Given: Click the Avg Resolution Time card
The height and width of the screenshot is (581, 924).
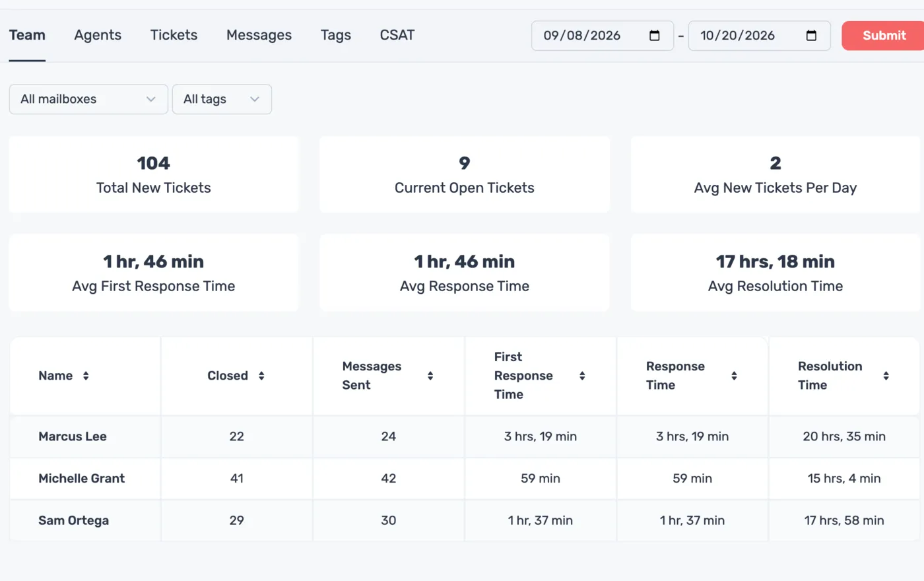Looking at the screenshot, I should coord(775,273).
